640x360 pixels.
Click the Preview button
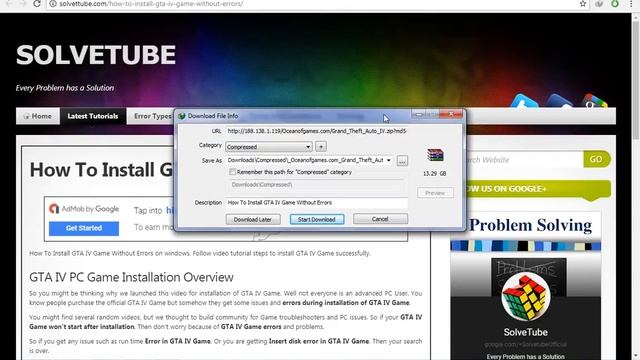[x=435, y=193]
